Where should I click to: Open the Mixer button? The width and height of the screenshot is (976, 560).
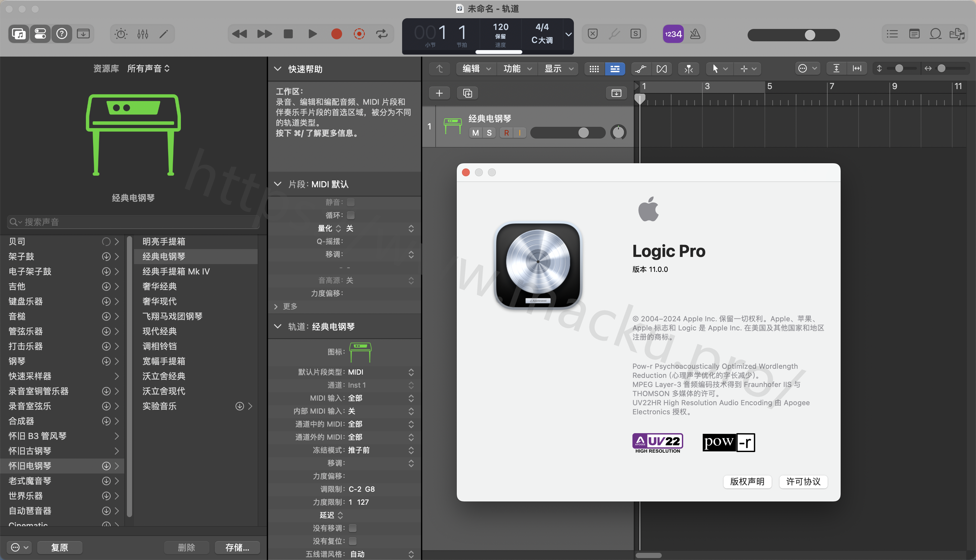tap(143, 34)
